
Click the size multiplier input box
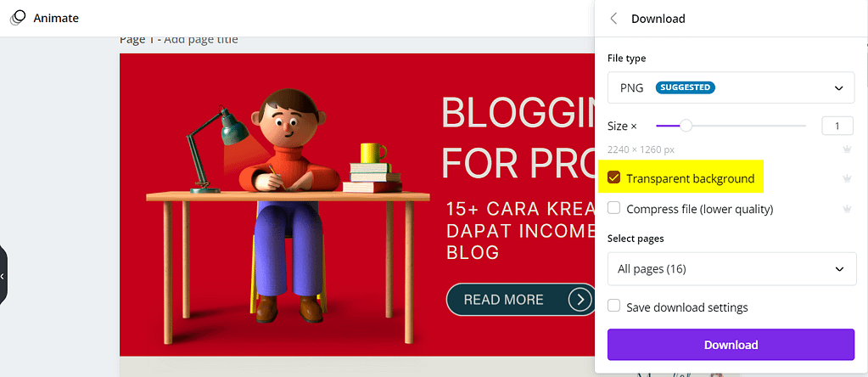pos(837,127)
